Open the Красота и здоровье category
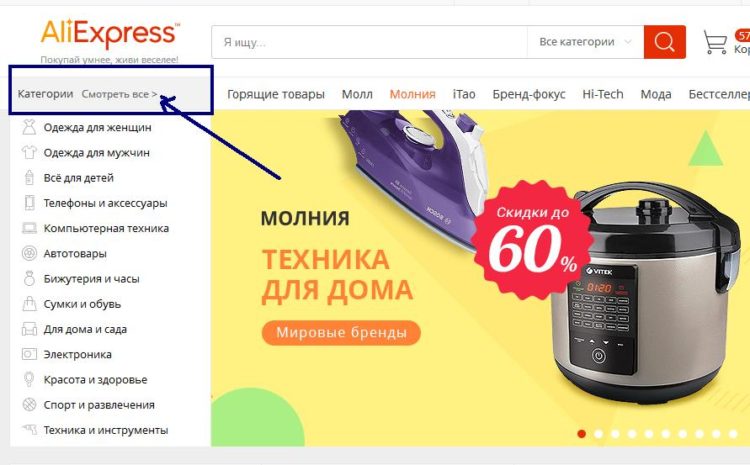 pyautogui.click(x=95, y=380)
